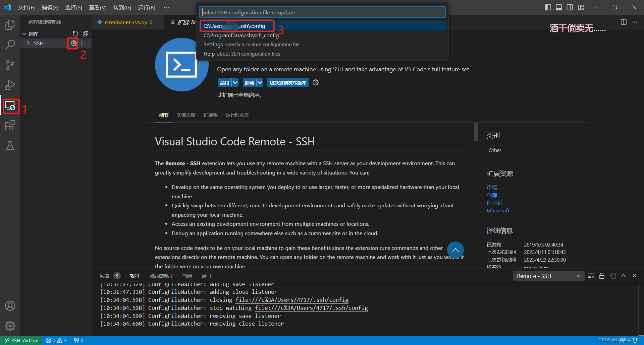Open the Source Control view
644x345 pixels.
pyautogui.click(x=10, y=65)
